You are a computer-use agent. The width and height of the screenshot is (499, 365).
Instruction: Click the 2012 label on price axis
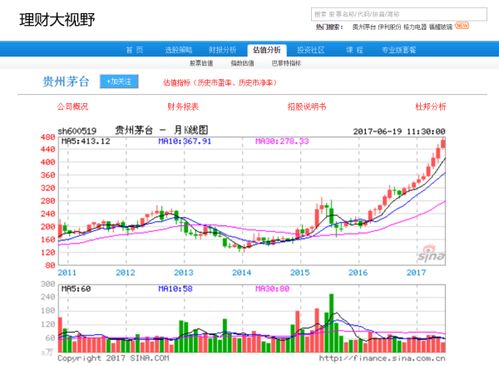[x=125, y=273]
